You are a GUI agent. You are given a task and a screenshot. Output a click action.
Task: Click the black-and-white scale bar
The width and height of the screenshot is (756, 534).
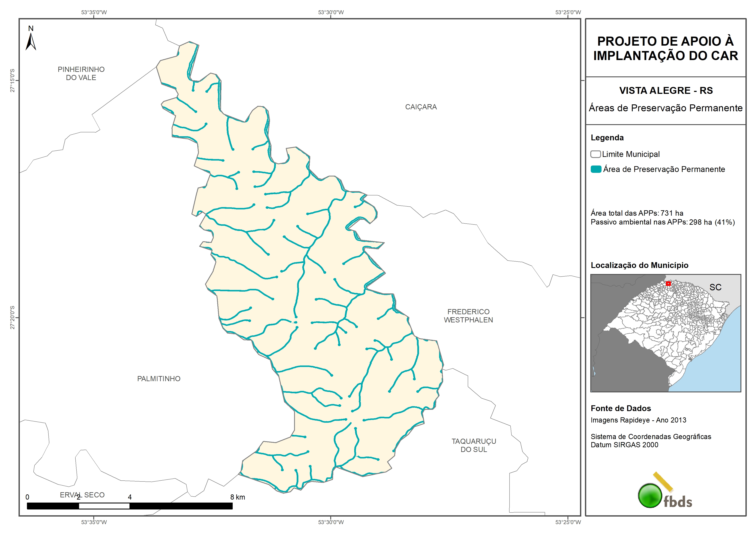click(x=129, y=506)
